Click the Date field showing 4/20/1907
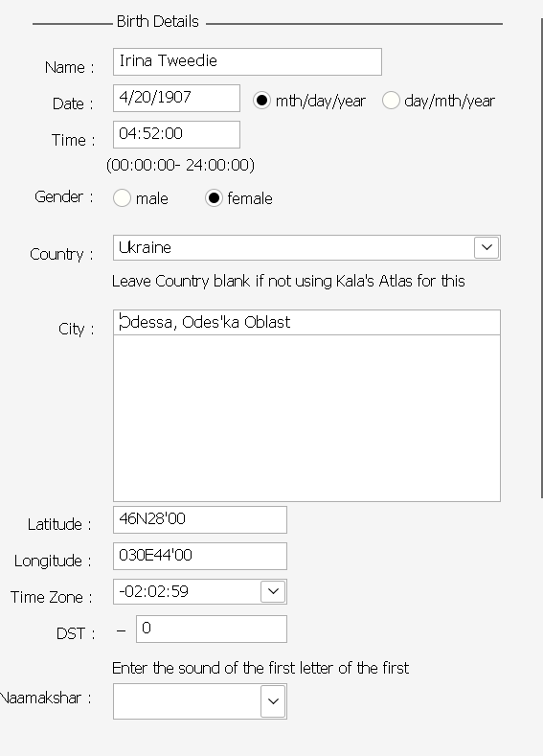Screen dimensions: 543x756 176,98
